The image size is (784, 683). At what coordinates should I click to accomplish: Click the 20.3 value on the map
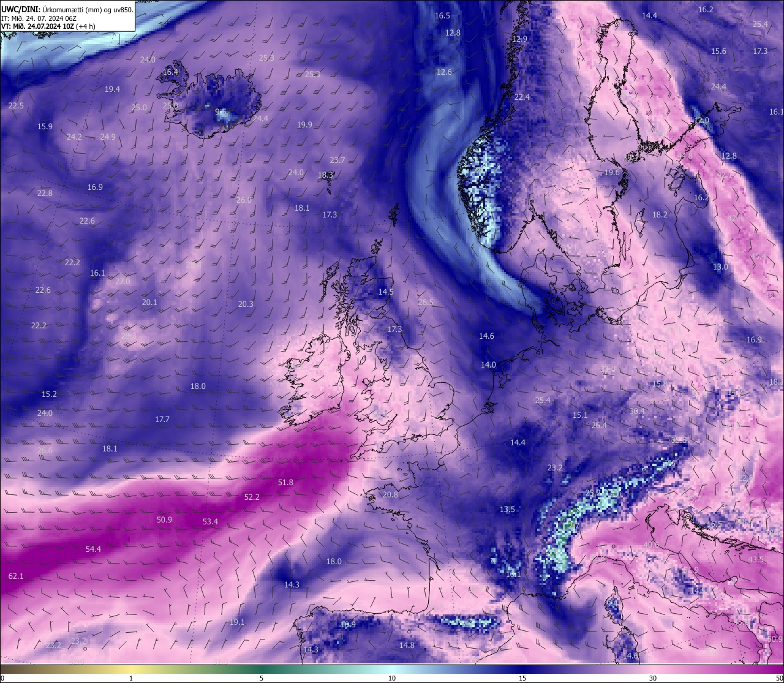pyautogui.click(x=246, y=304)
